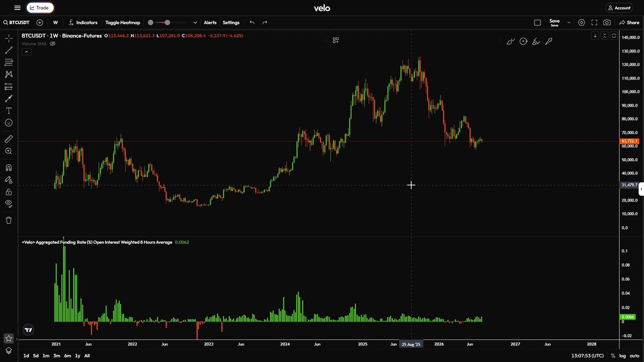
Task: Remove drawings with the trash icon
Action: click(9, 220)
